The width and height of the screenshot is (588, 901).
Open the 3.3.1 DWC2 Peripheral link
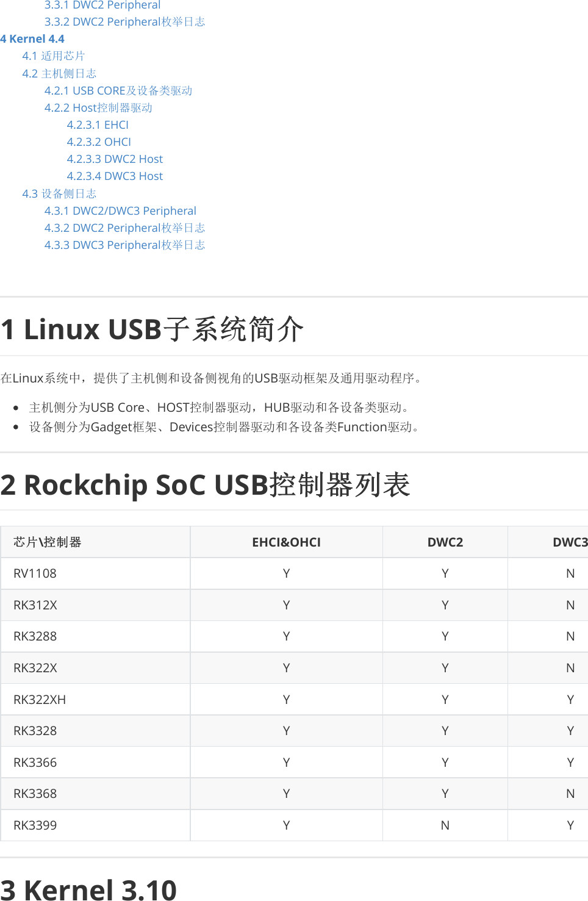coord(102,5)
